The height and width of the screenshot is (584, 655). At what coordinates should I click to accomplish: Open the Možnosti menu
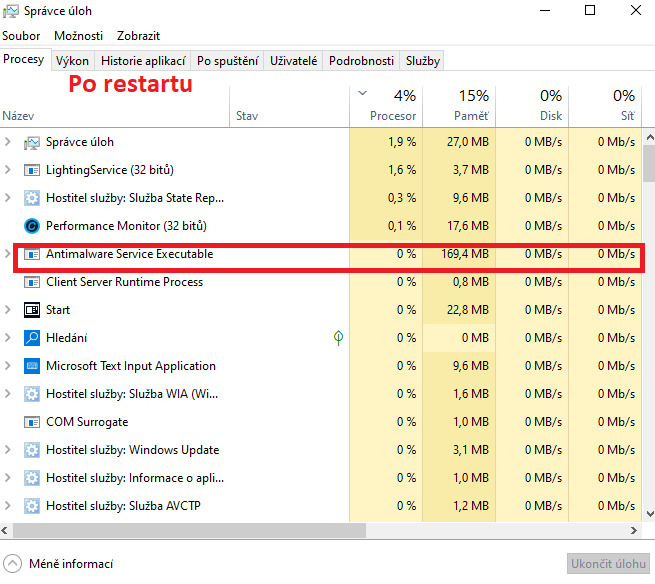click(x=78, y=36)
